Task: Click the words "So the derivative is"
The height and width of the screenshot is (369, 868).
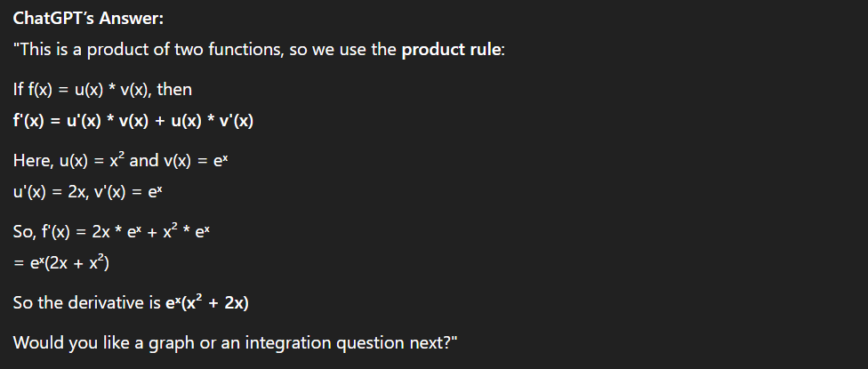Action: [x=87, y=303]
